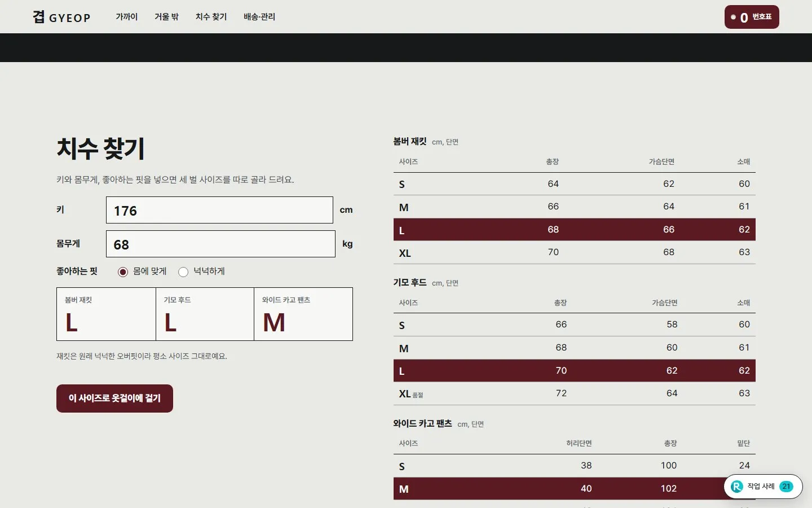This screenshot has height=508, width=812.
Task: Click the 기모 후드 result card
Action: pyautogui.click(x=205, y=314)
